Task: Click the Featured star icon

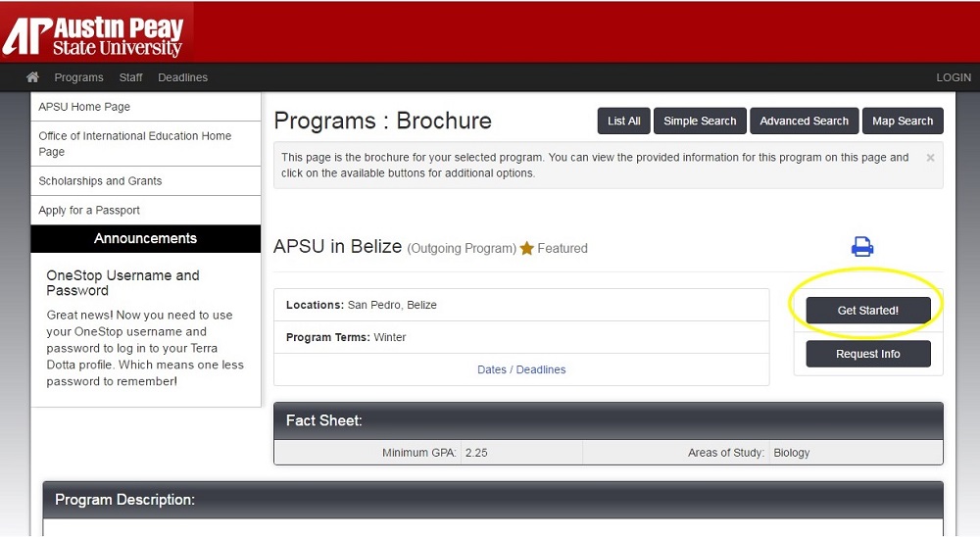Action: coord(527,249)
